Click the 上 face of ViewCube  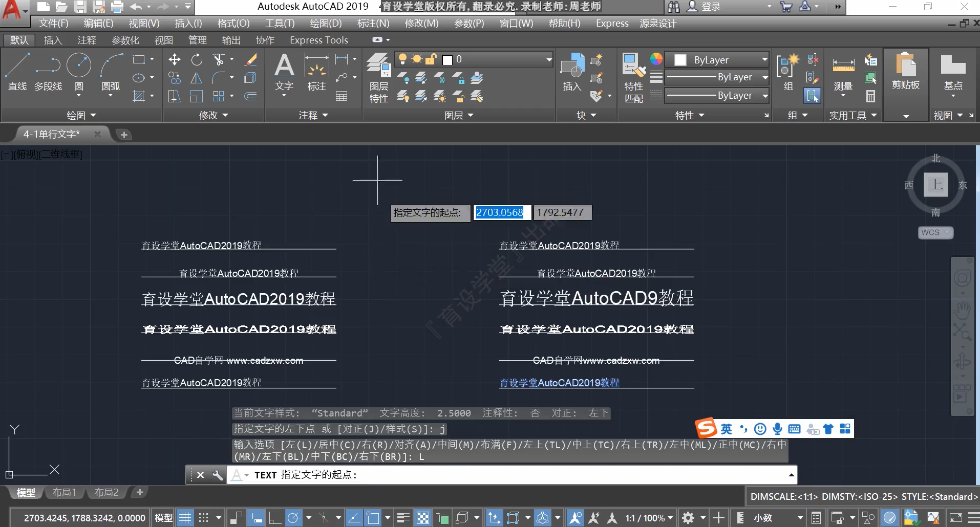(x=936, y=185)
